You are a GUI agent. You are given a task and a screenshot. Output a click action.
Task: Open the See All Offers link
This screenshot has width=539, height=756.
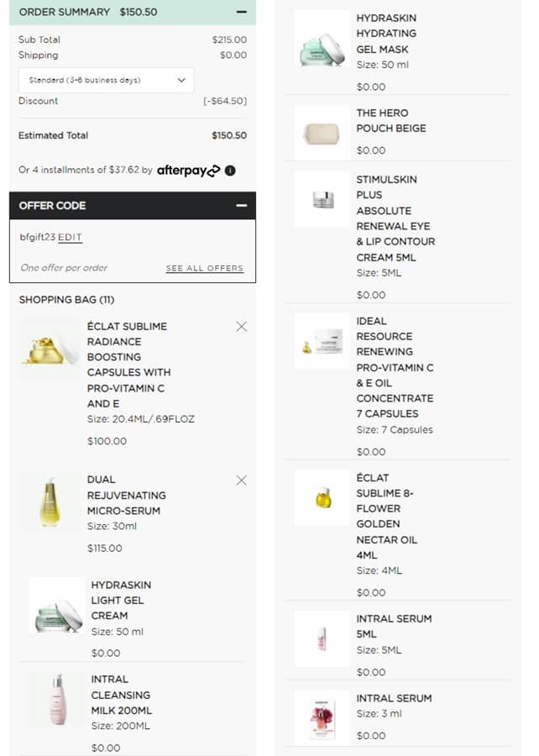click(x=204, y=269)
